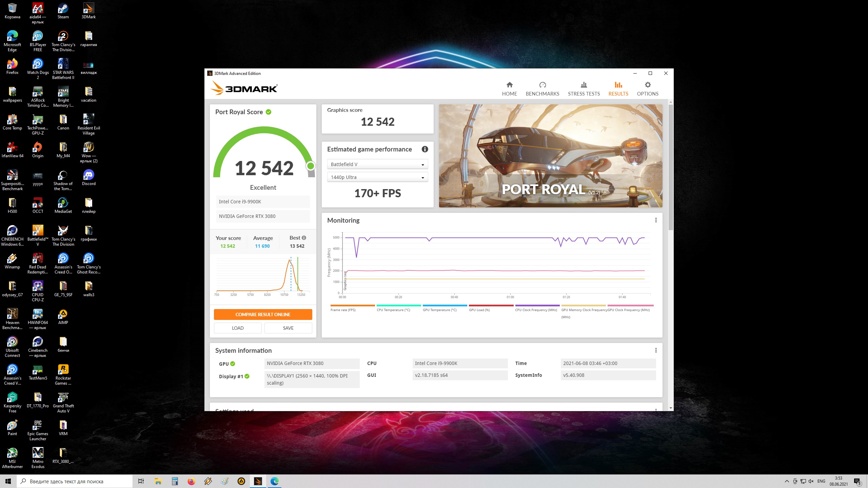Toggle the Frame rate (FPS) legend series
This screenshot has width=868, height=488.
[343, 310]
